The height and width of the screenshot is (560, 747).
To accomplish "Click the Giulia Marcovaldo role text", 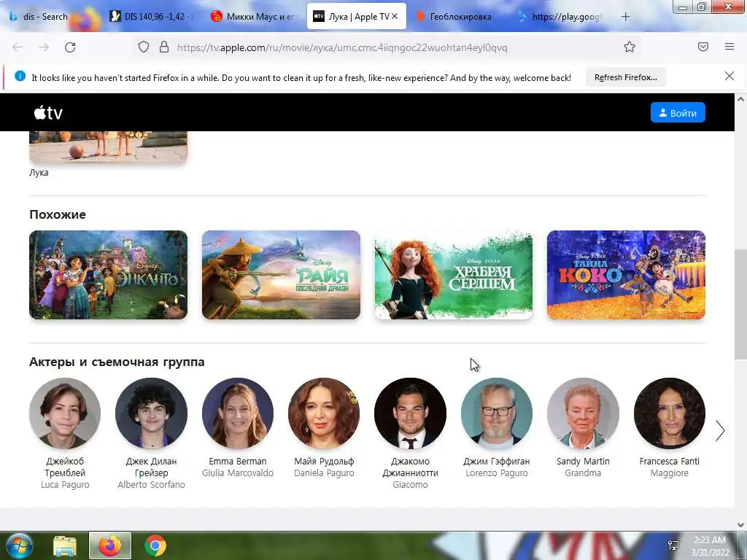I will (238, 473).
